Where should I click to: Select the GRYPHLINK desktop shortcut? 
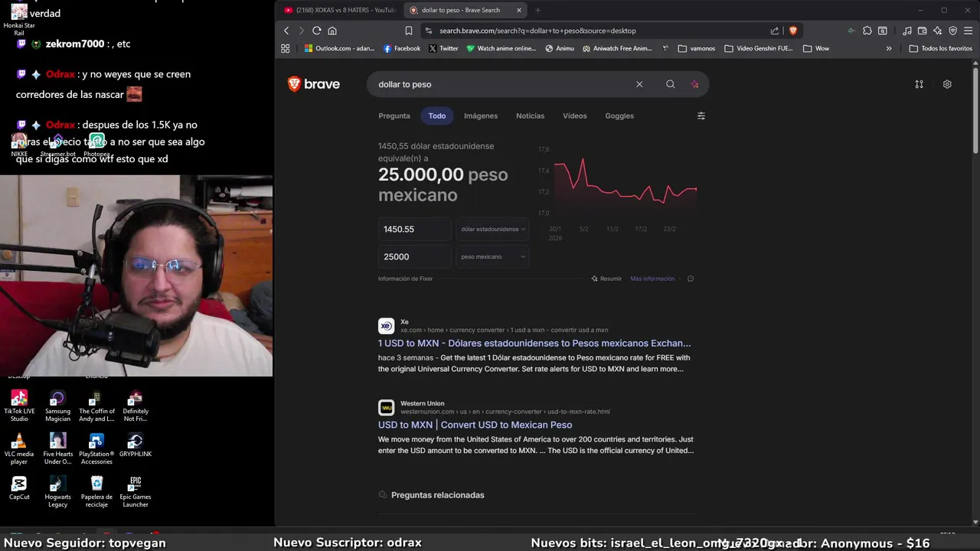pos(136,445)
